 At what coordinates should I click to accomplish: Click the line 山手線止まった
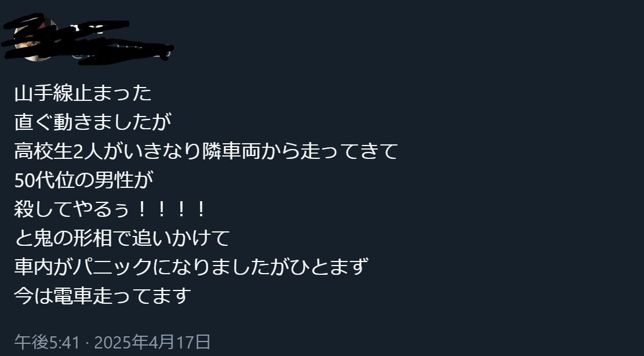83,93
